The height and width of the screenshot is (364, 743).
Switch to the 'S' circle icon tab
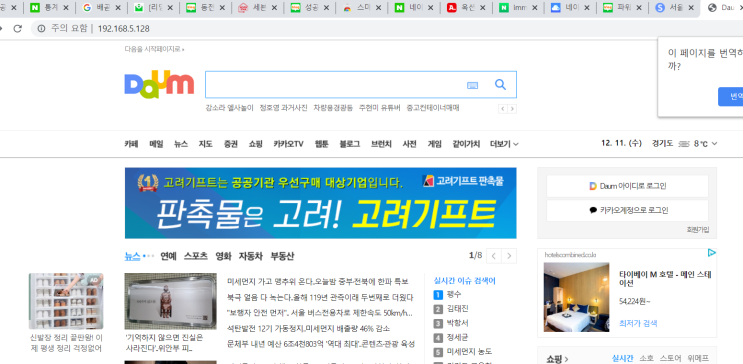click(x=674, y=8)
